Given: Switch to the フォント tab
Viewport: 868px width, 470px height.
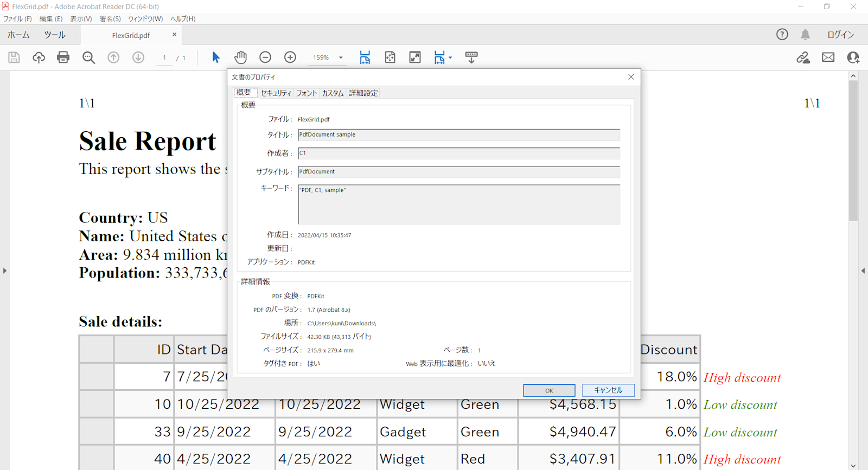Looking at the screenshot, I should 307,93.
